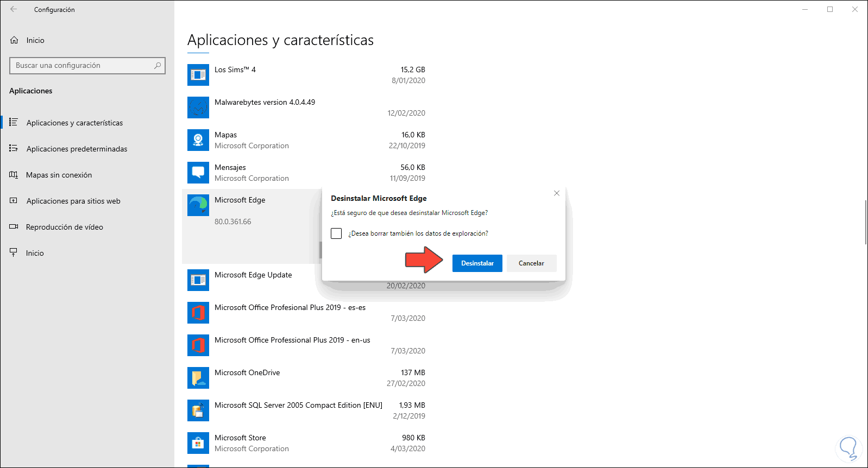Select Microsoft Store entry name
Image resolution: width=868 pixels, height=468 pixels.
(x=240, y=438)
